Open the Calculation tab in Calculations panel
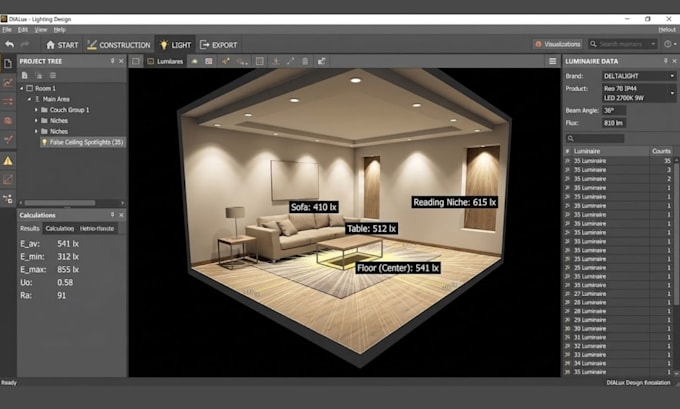This screenshot has height=409, width=680. (59, 228)
